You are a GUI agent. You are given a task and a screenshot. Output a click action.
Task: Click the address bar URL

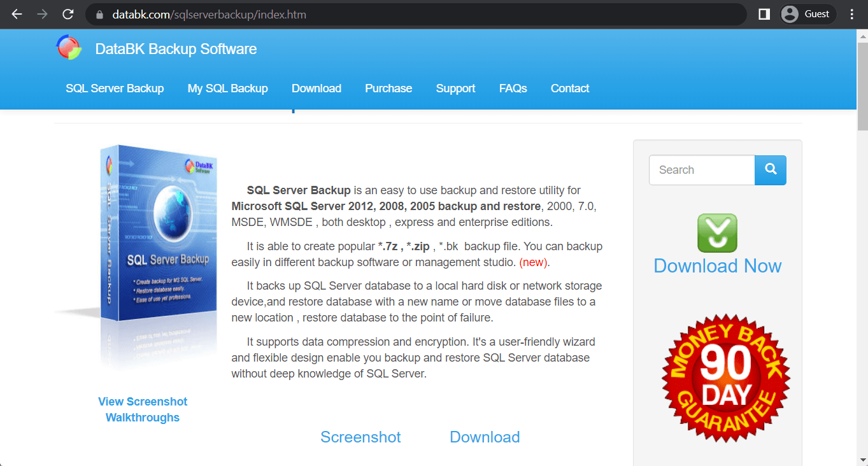(x=210, y=14)
